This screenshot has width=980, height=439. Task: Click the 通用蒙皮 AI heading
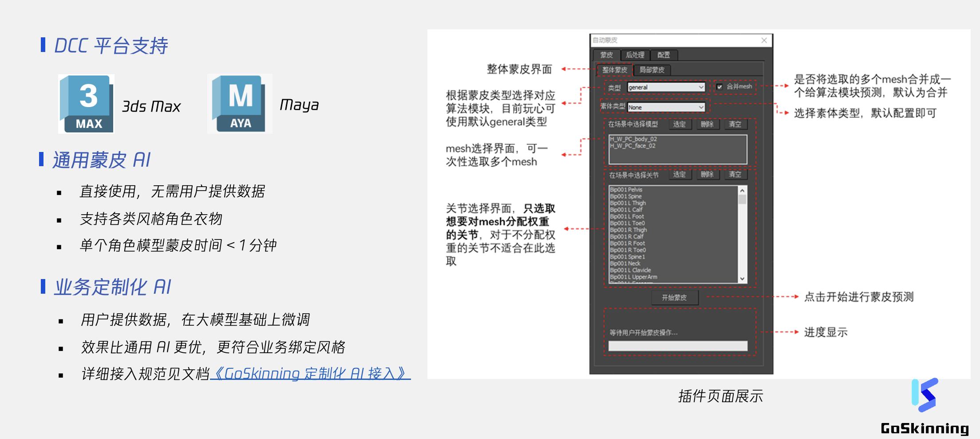[x=102, y=160]
